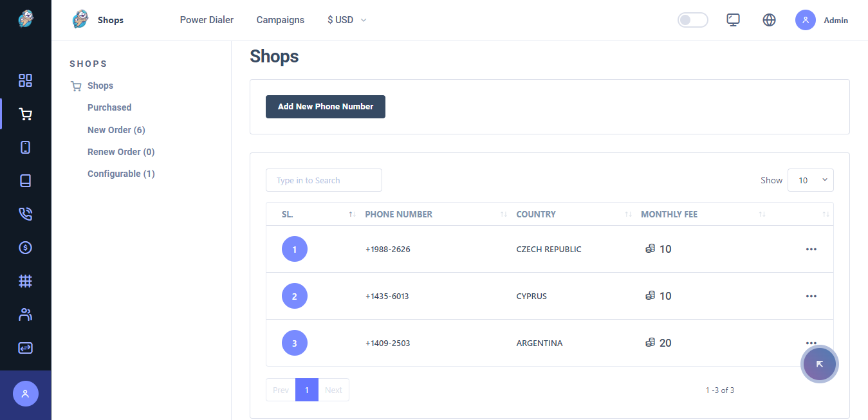Screen dimensions: 868x420
Task: Switch to the Power Dialer menu
Action: point(207,20)
